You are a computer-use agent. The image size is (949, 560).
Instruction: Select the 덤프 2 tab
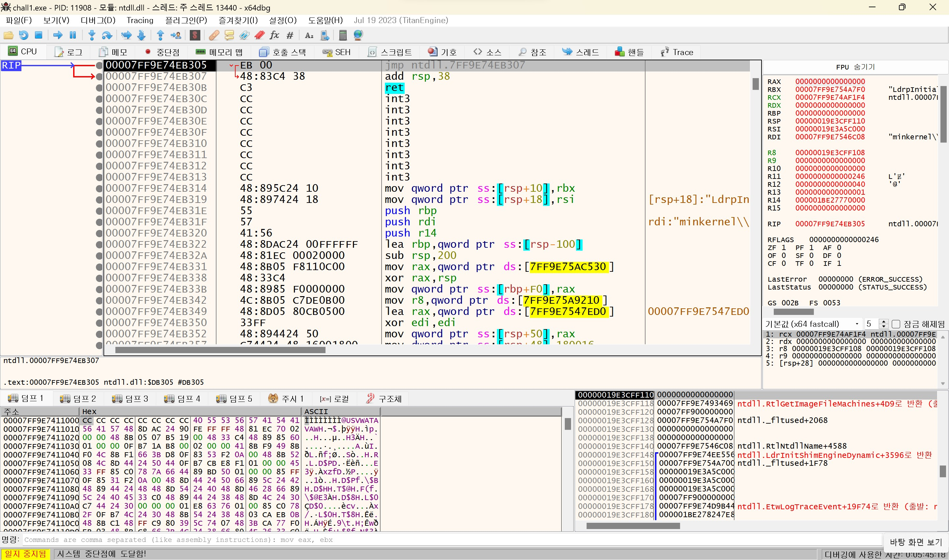click(78, 399)
